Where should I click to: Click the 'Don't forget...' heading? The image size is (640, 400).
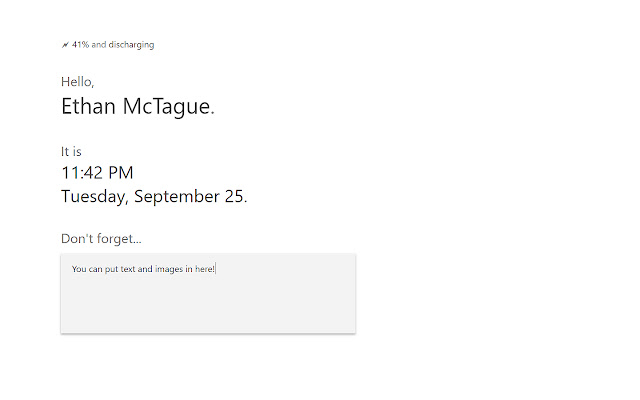pyautogui.click(x=101, y=239)
